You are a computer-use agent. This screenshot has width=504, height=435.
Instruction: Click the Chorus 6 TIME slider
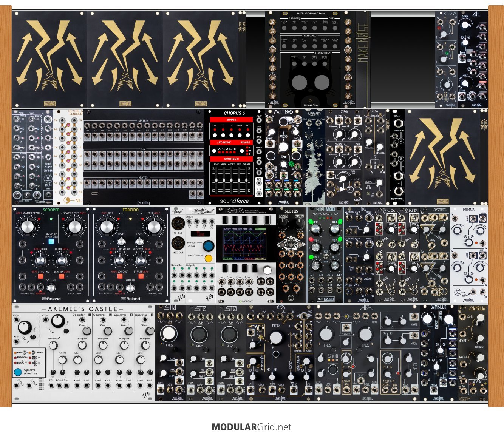coord(216,180)
